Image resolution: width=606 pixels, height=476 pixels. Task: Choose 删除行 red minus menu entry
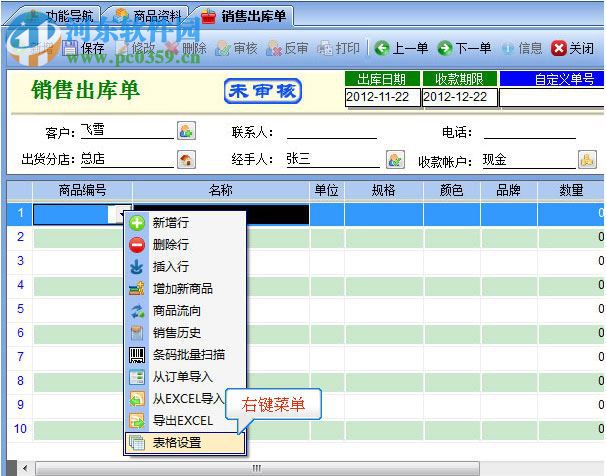click(185, 245)
